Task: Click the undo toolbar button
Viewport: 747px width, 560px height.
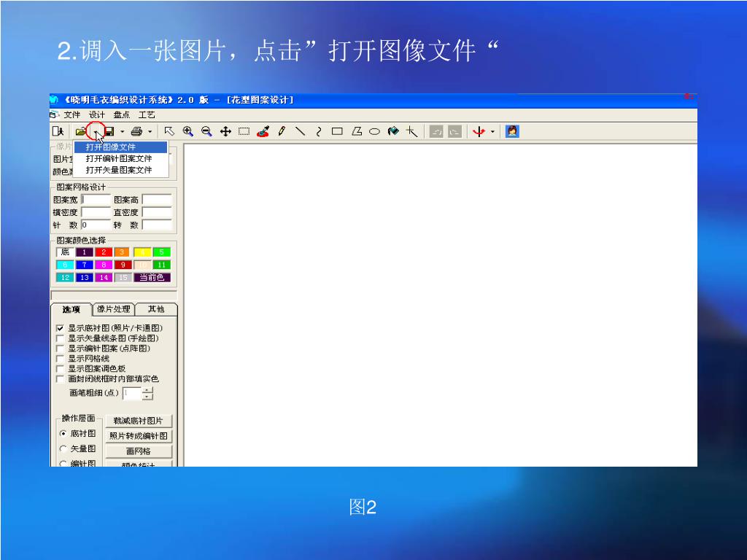Action: tap(436, 131)
